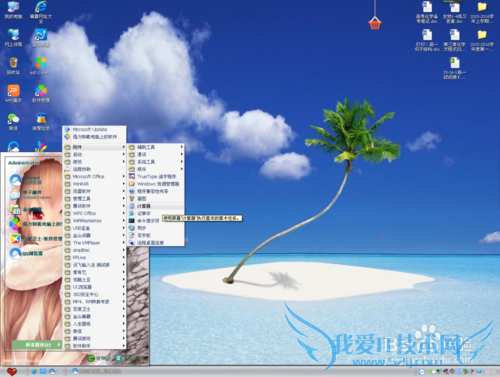The image size is (500, 377).
Task: Open Microsoft Update from programs list
Action: coord(95,129)
